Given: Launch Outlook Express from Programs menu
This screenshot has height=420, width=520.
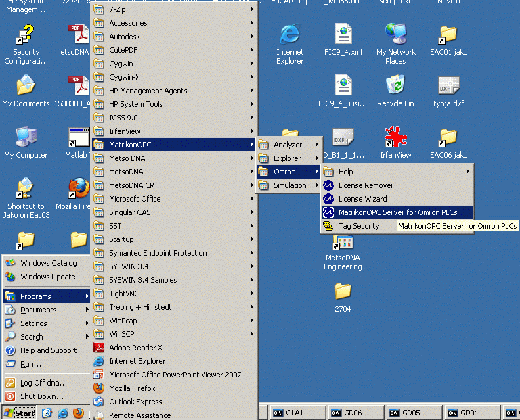Looking at the screenshot, I should (174, 402).
